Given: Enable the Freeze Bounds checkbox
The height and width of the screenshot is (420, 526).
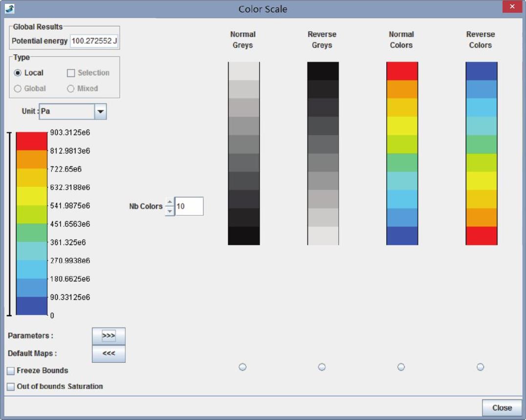Looking at the screenshot, I should click(11, 371).
